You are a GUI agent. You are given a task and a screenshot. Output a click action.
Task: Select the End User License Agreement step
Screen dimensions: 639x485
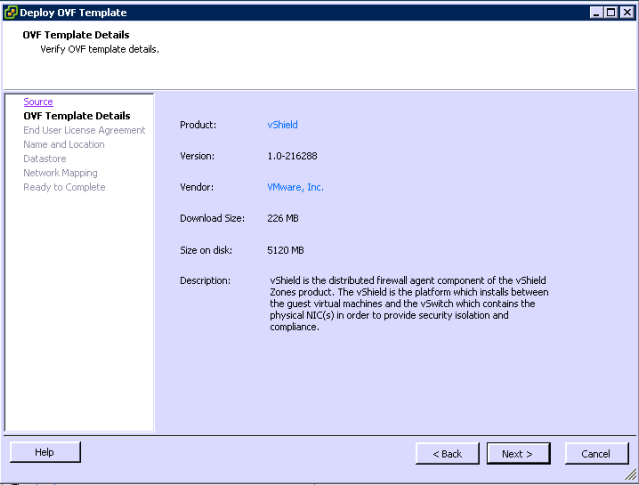click(x=84, y=130)
